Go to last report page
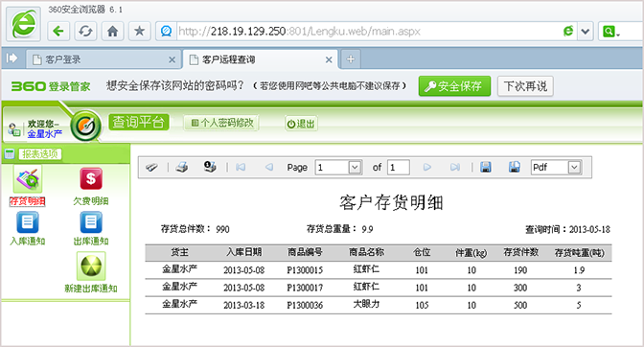The height and width of the screenshot is (347, 644). pyautogui.click(x=455, y=167)
